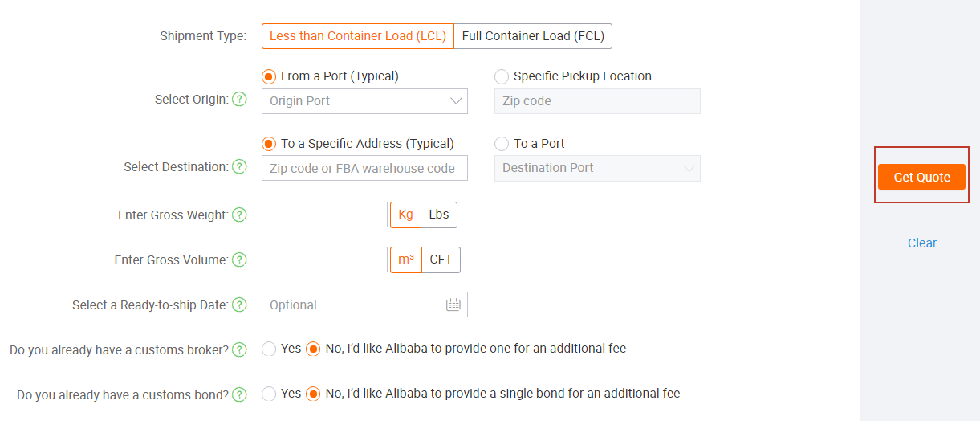The image size is (980, 421).
Task: Open the Destination Port dropdown
Action: coord(597,168)
